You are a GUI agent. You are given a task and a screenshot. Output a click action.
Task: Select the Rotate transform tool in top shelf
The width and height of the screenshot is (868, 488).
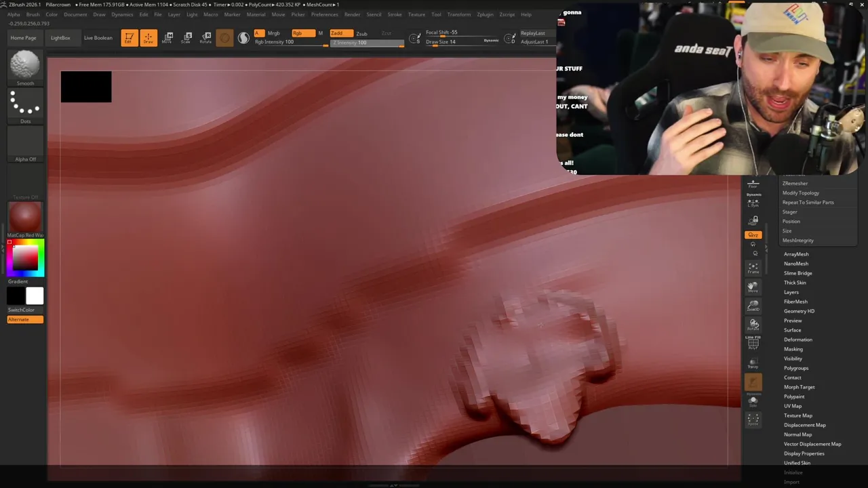(x=205, y=38)
